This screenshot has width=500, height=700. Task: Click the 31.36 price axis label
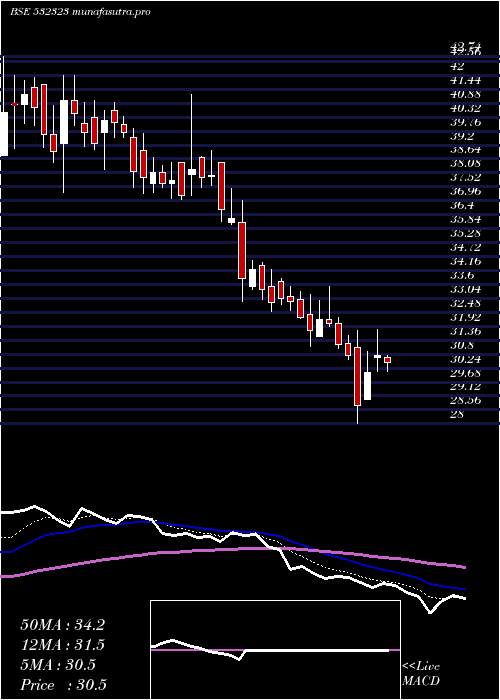point(466,331)
